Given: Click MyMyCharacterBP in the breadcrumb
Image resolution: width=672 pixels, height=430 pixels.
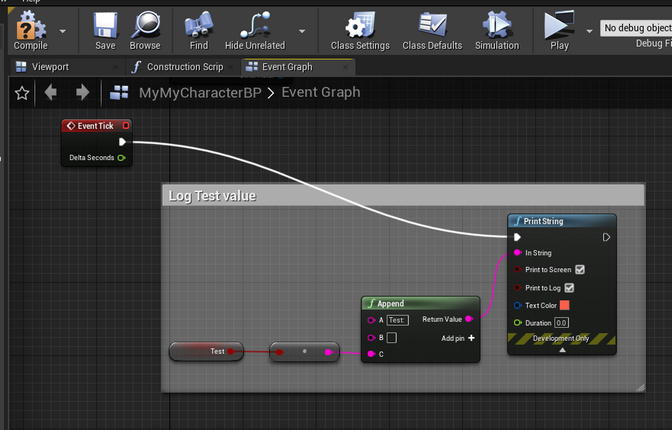Looking at the screenshot, I should (200, 93).
